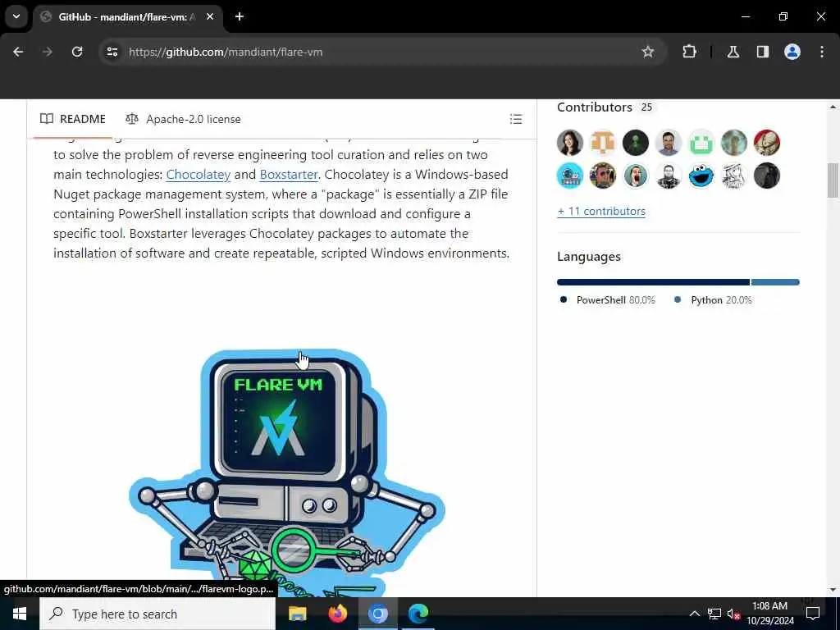Show the + 11 contributors link
Image resolution: width=840 pixels, height=630 pixels.
click(x=601, y=211)
